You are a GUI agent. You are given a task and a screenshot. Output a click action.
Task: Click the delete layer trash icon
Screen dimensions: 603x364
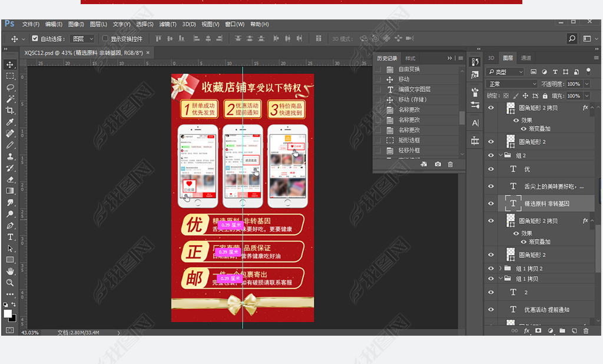[585, 331]
